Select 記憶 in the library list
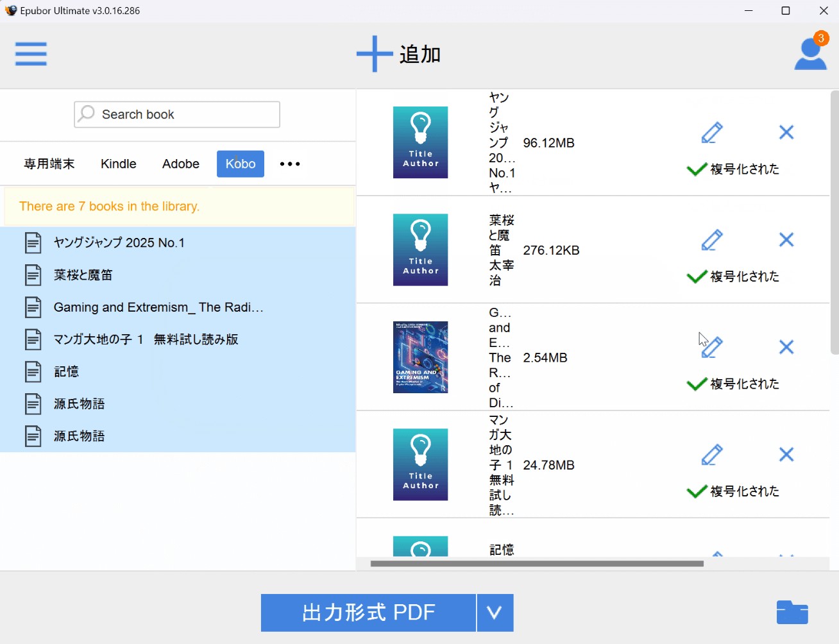 pos(67,372)
